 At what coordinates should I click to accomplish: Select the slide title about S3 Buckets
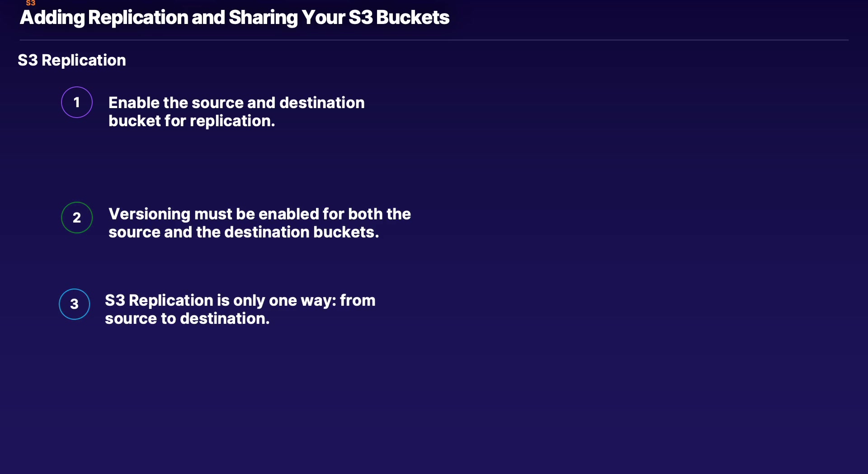[234, 18]
